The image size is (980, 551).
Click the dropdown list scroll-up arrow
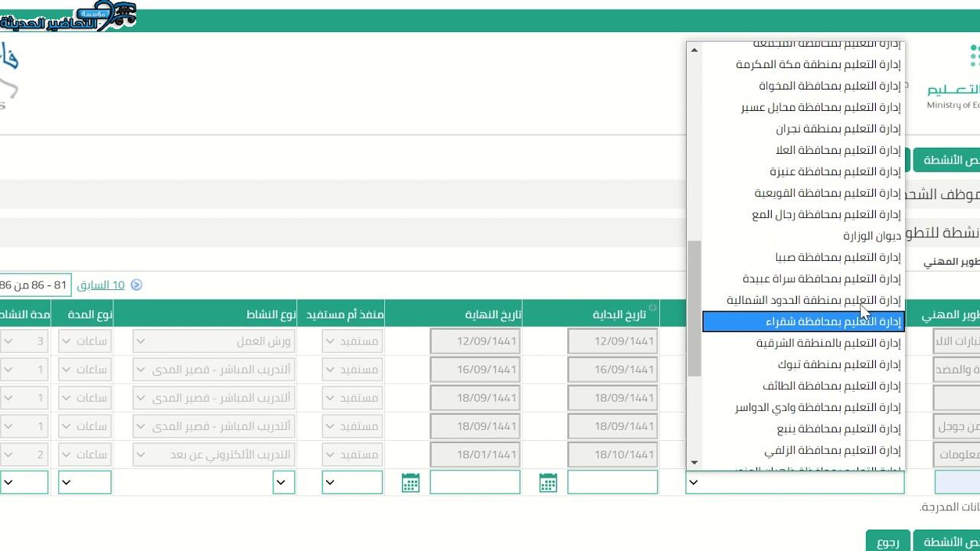[694, 50]
